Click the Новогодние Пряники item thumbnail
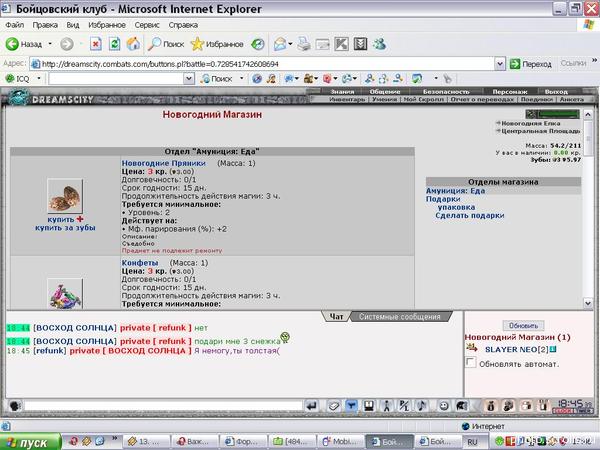The image size is (600, 450). coord(65,196)
